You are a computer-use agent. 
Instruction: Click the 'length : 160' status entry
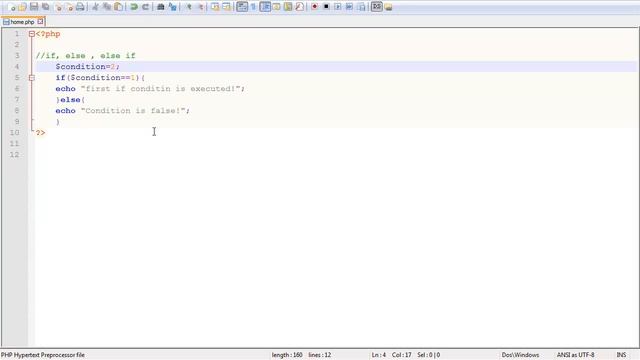tap(287, 355)
